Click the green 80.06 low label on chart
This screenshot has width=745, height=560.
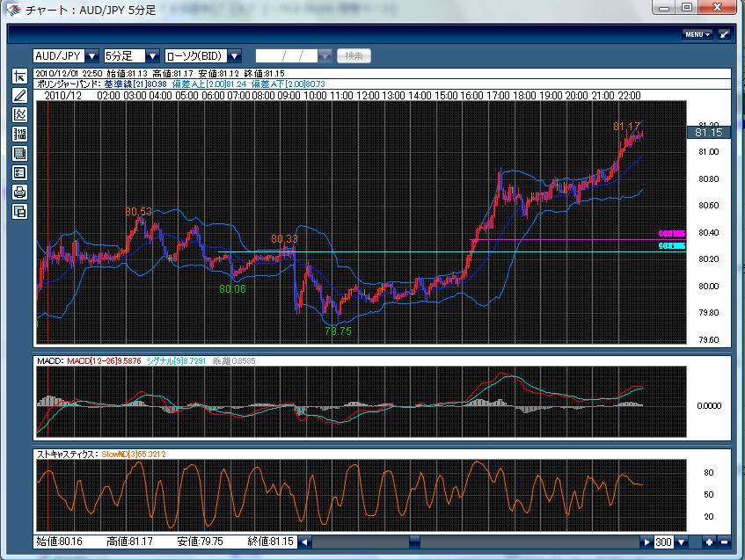[x=232, y=288]
